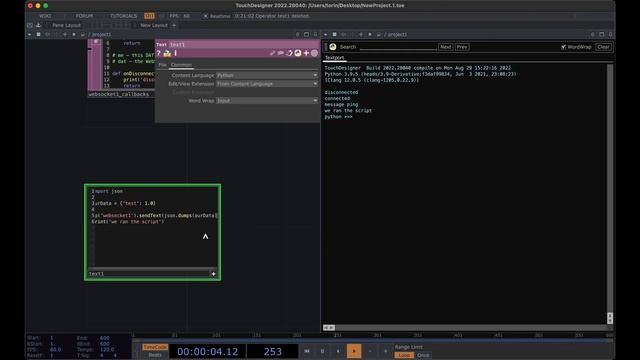The height and width of the screenshot is (360, 640).
Task: Click the right pane /project1 path
Action: pos(396,35)
